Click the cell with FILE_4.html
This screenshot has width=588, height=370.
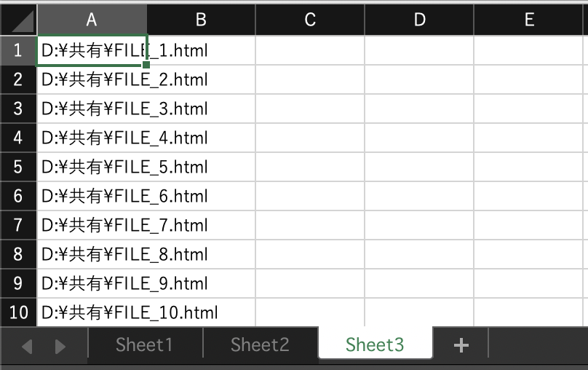point(92,138)
